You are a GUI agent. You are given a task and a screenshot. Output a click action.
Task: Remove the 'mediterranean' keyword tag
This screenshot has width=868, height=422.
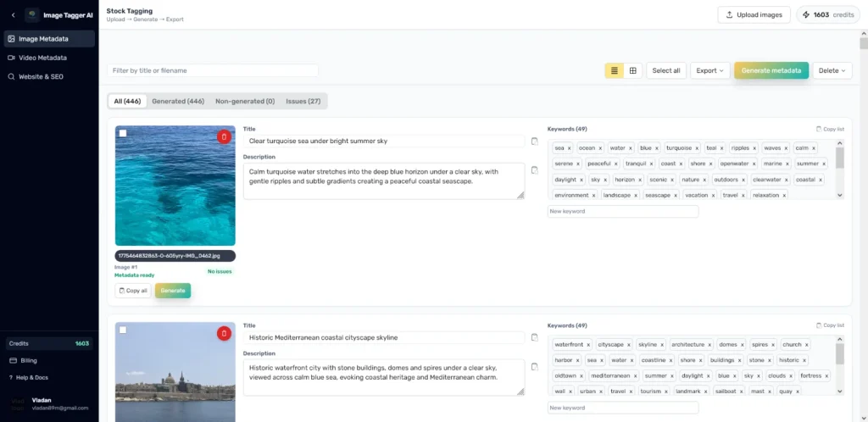635,376
